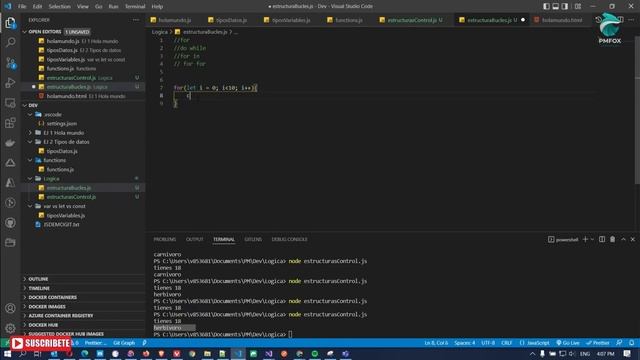Screen dimensions: 640x360
Task: Open the Terminal menu
Action: click(135, 7)
